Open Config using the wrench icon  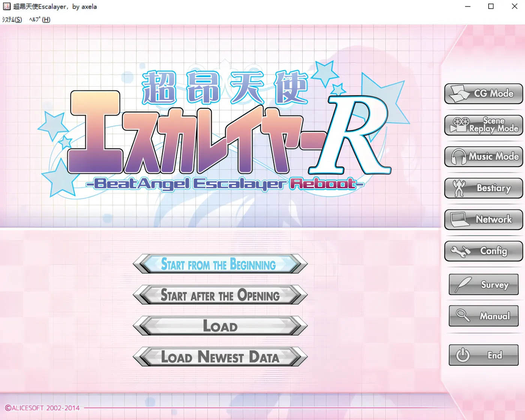pyautogui.click(x=460, y=251)
